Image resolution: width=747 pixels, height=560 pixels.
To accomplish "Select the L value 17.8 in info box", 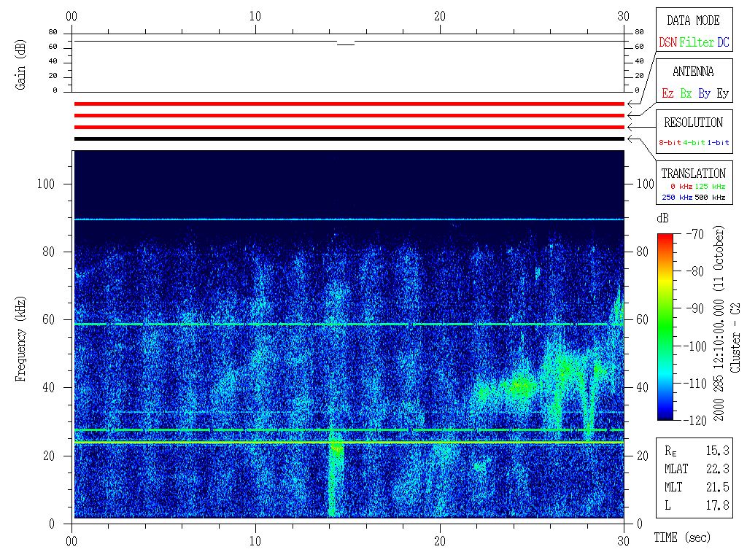I will pyautogui.click(x=718, y=505).
